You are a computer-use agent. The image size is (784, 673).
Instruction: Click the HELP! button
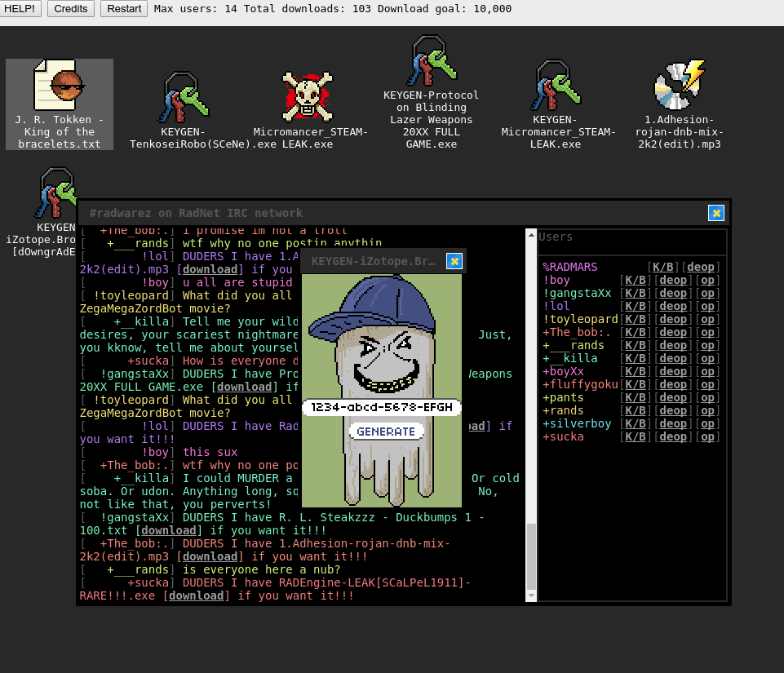pyautogui.click(x=20, y=8)
